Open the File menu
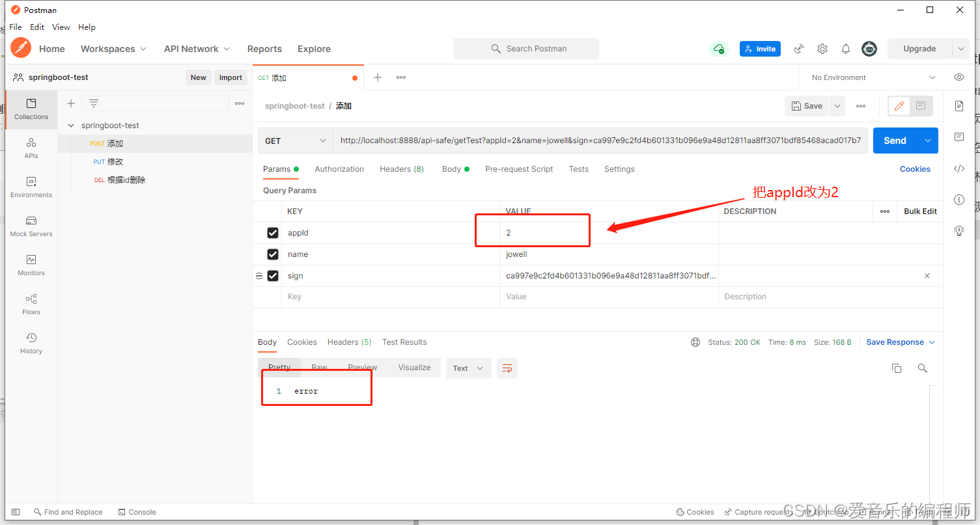The image size is (980, 525). coord(16,27)
